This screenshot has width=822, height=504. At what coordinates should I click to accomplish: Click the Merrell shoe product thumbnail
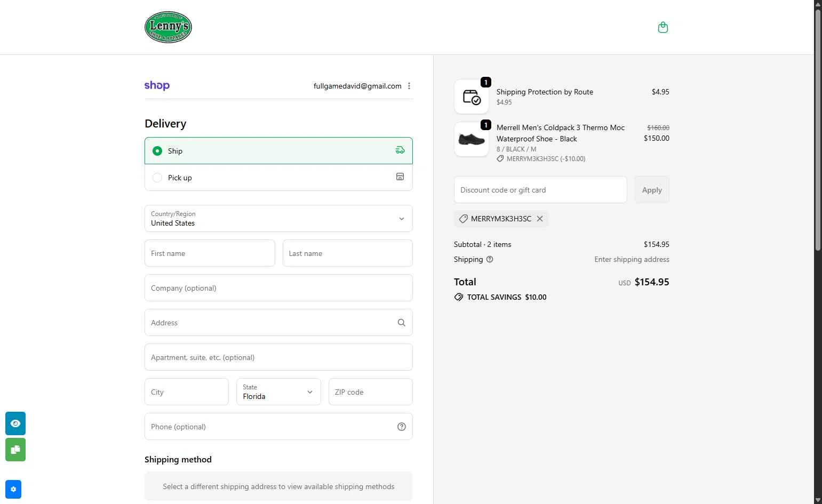(472, 139)
